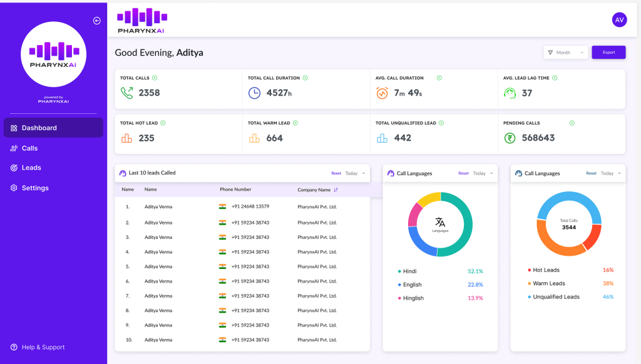Open Settings from the sidebar
Screen dimensions: 641x364
point(35,188)
